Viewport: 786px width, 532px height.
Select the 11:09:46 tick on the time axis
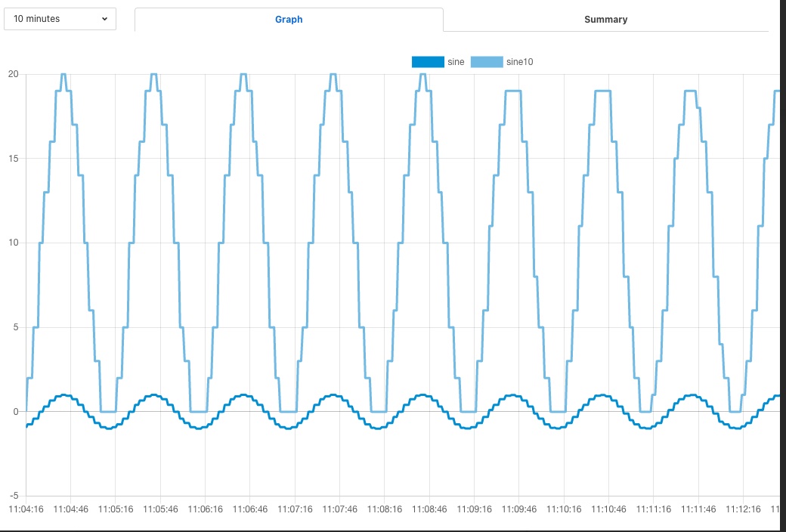click(518, 509)
